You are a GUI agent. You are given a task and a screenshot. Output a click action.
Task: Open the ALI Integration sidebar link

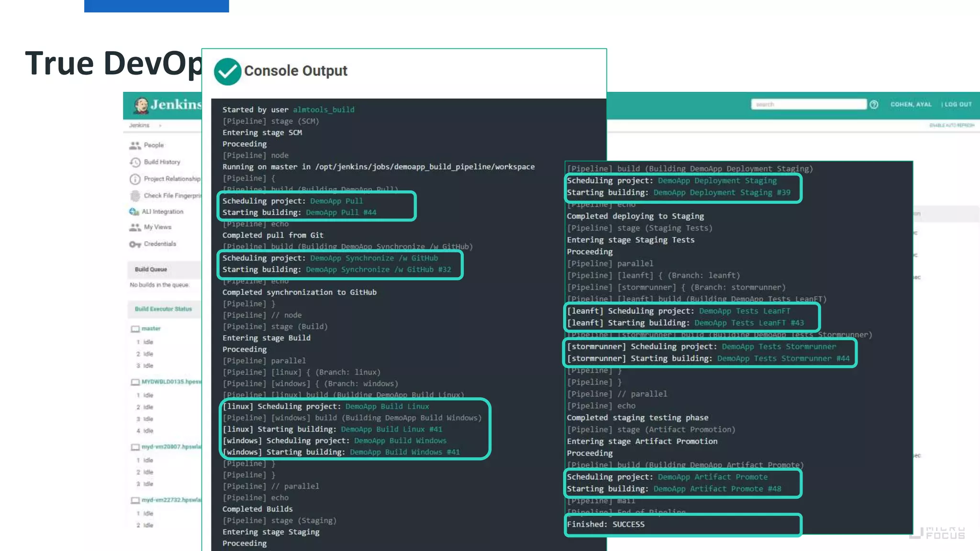[x=163, y=211]
